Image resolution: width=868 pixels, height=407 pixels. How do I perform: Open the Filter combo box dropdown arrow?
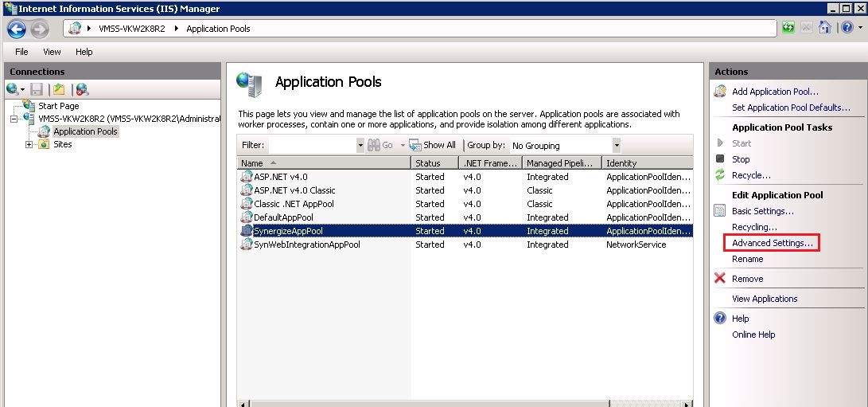point(360,145)
